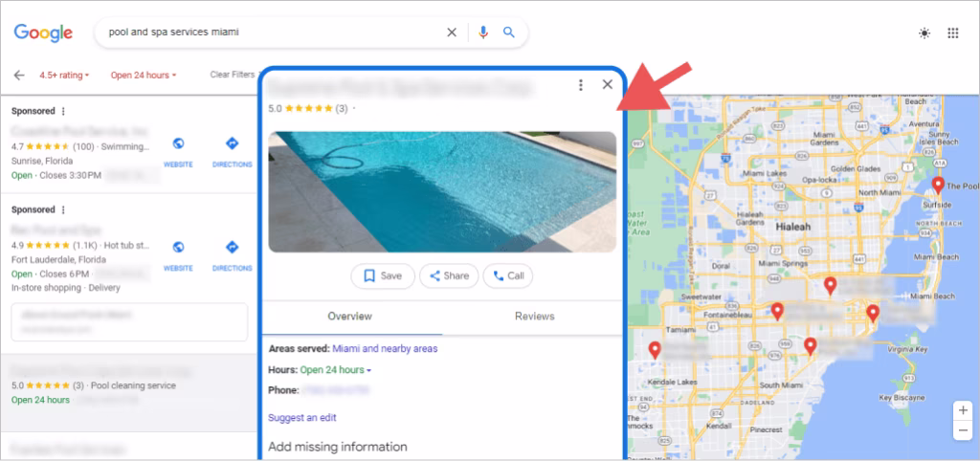Screen dimensions: 980x461
Task: Click Clear Filters
Action: [x=234, y=75]
